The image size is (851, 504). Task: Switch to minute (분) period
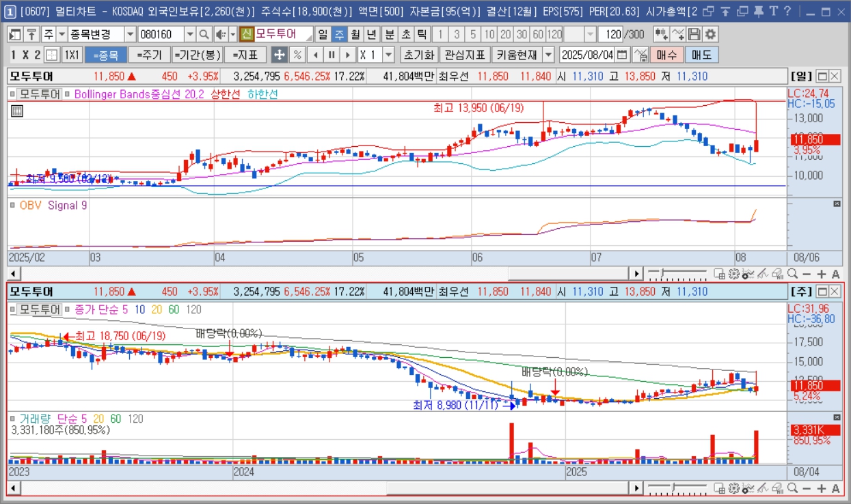pos(390,34)
